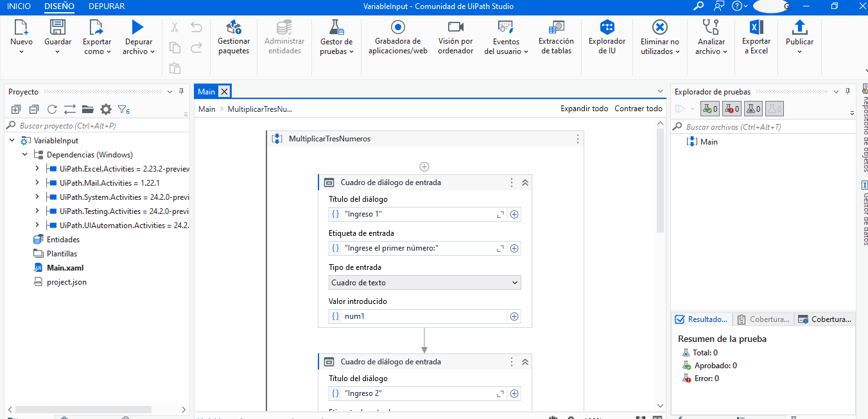This screenshot has height=419, width=868.
Task: Collapse the second Cuadro de diálogo de entrada activity
Action: (525, 362)
